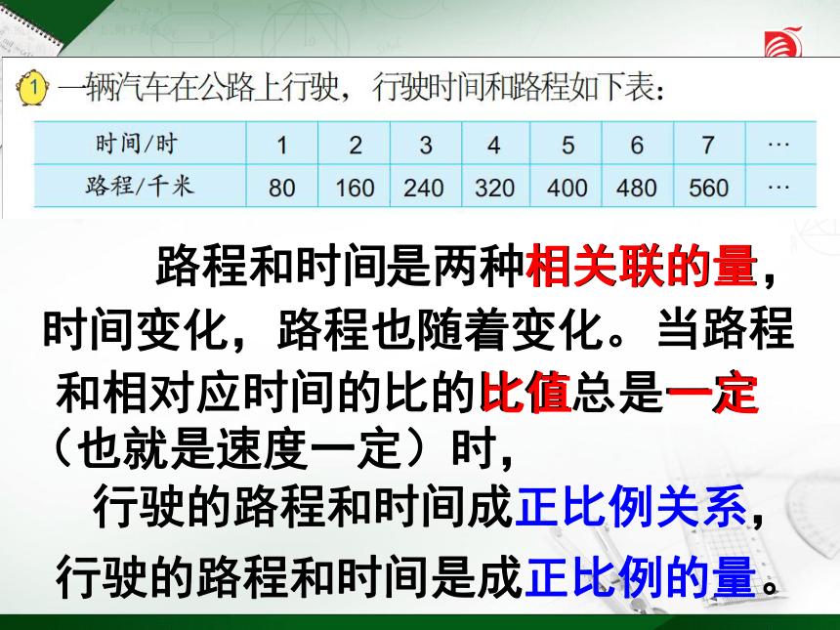
Task: Click the blue phrase '正比例关系'
Action: pos(631,506)
